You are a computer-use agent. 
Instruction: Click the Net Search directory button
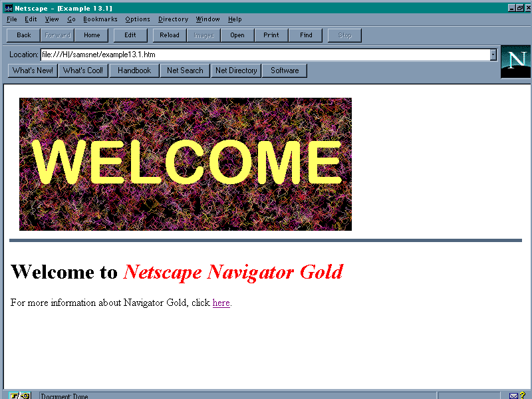[x=185, y=70]
